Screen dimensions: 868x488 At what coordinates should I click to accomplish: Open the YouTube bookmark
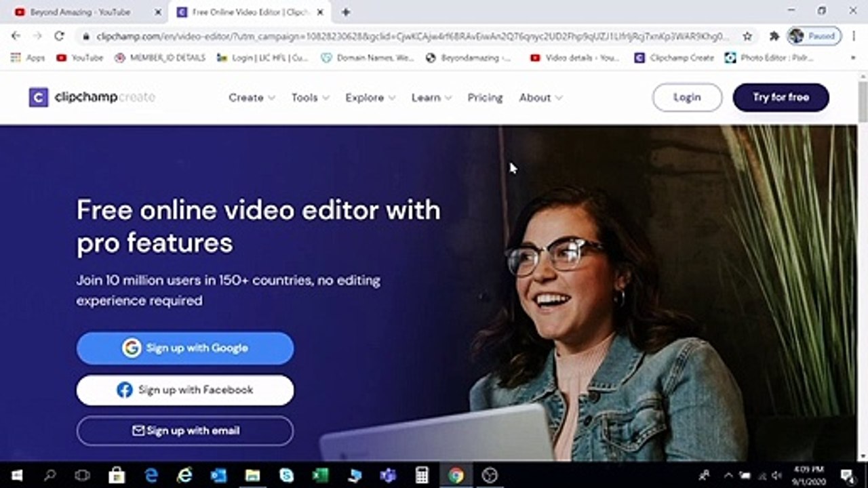(x=80, y=58)
